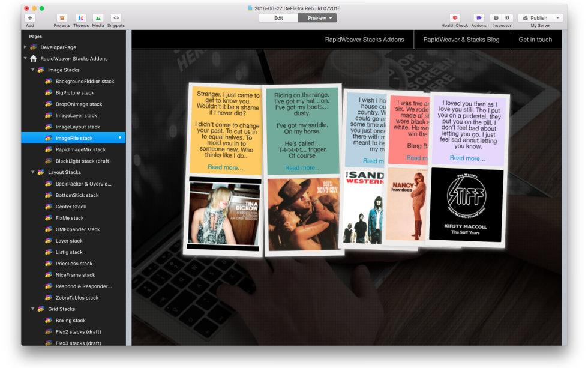Collapse the Image Stacks group
This screenshot has height=368, width=588.
(32, 70)
